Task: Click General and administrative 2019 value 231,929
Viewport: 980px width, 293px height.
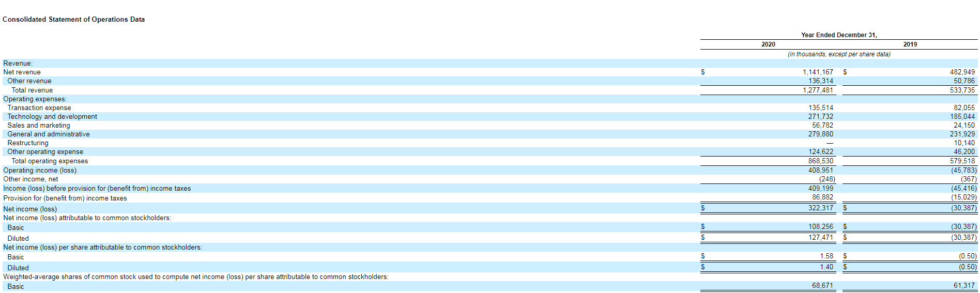Action: [x=962, y=134]
